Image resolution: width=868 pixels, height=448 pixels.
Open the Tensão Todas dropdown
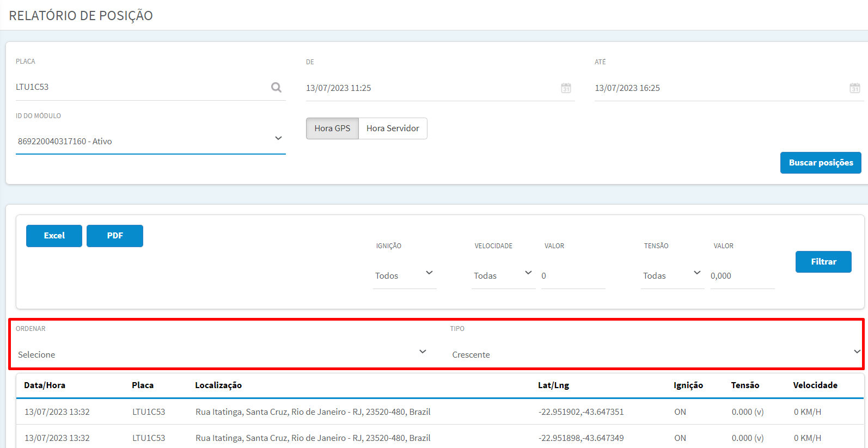[673, 275]
